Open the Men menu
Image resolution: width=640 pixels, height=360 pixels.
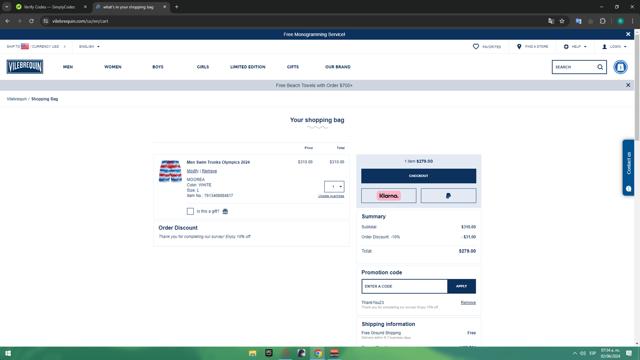(x=68, y=67)
